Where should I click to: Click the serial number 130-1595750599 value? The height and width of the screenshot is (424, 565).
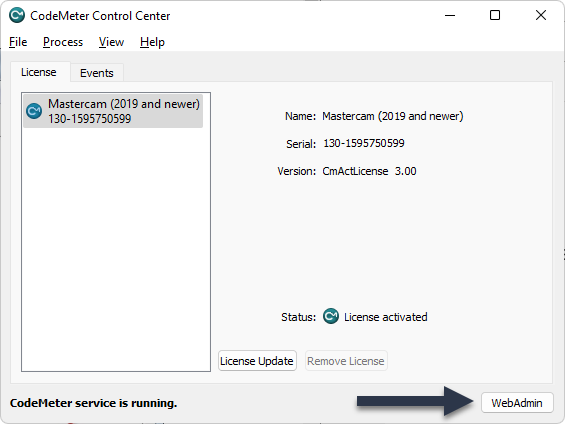pos(364,143)
